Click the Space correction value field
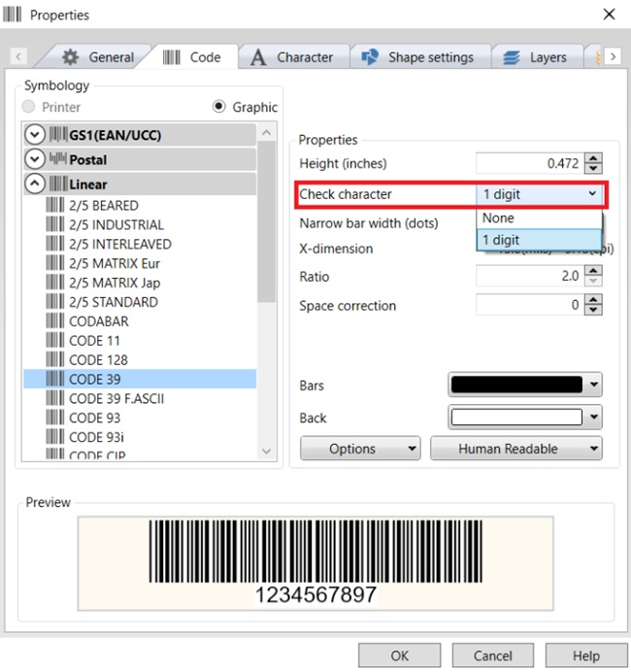 (x=530, y=305)
